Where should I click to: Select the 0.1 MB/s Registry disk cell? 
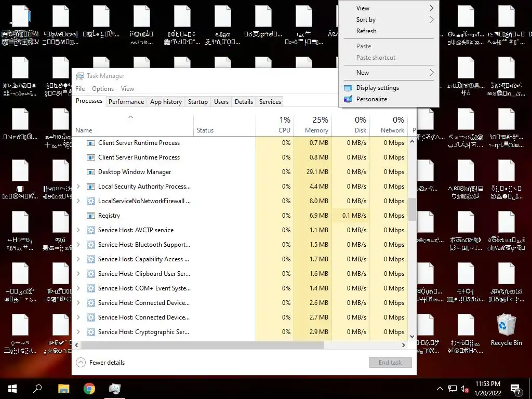(351, 216)
